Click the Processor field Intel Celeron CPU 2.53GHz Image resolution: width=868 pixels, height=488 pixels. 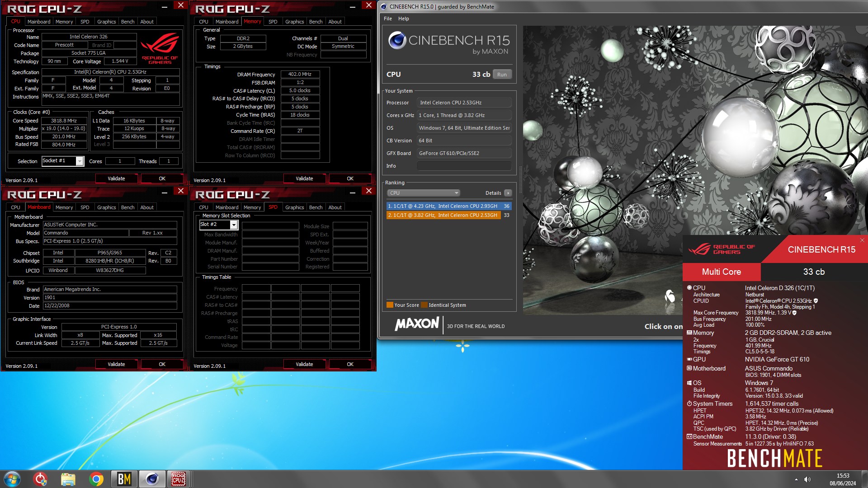point(464,103)
